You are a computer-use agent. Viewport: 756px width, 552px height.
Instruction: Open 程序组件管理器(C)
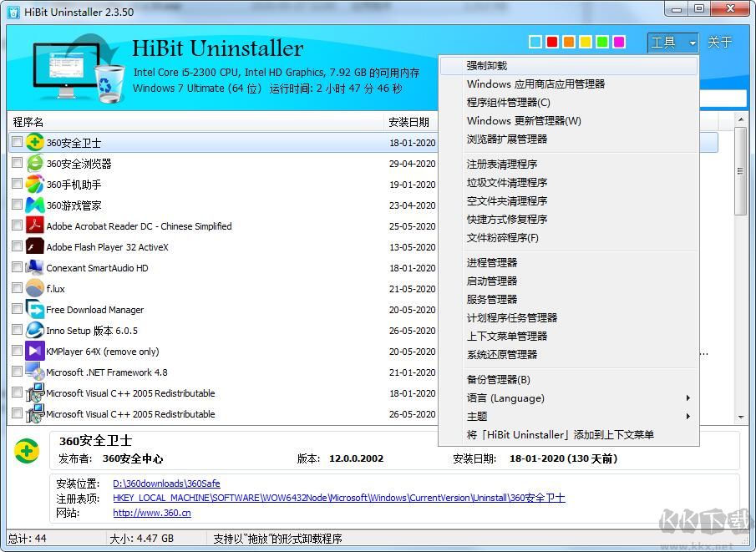[x=570, y=102]
